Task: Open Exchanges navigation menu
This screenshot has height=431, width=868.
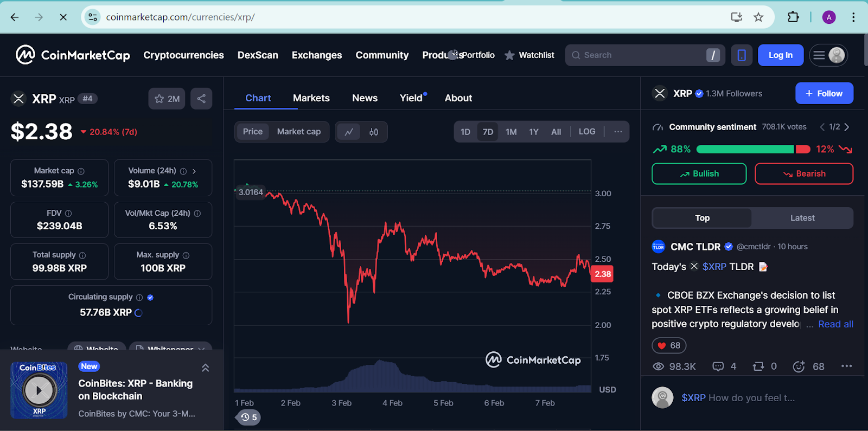Action: [x=317, y=55]
